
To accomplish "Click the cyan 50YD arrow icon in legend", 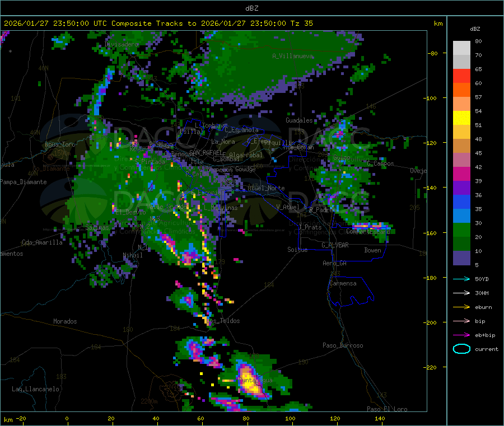I will point(461,279).
